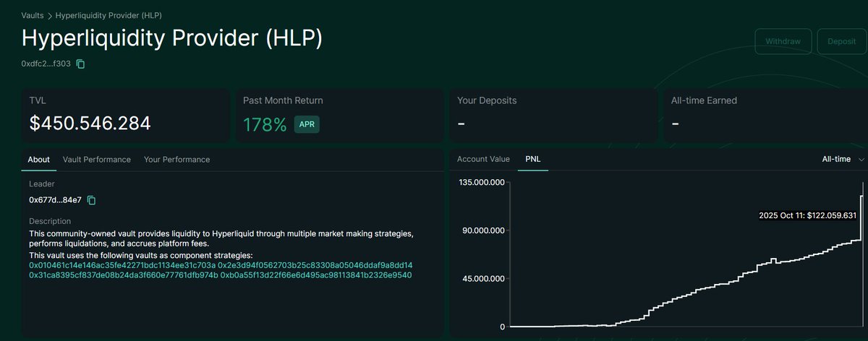This screenshot has width=868, height=341.
Task: Open the Your Performance tab
Action: coord(176,160)
